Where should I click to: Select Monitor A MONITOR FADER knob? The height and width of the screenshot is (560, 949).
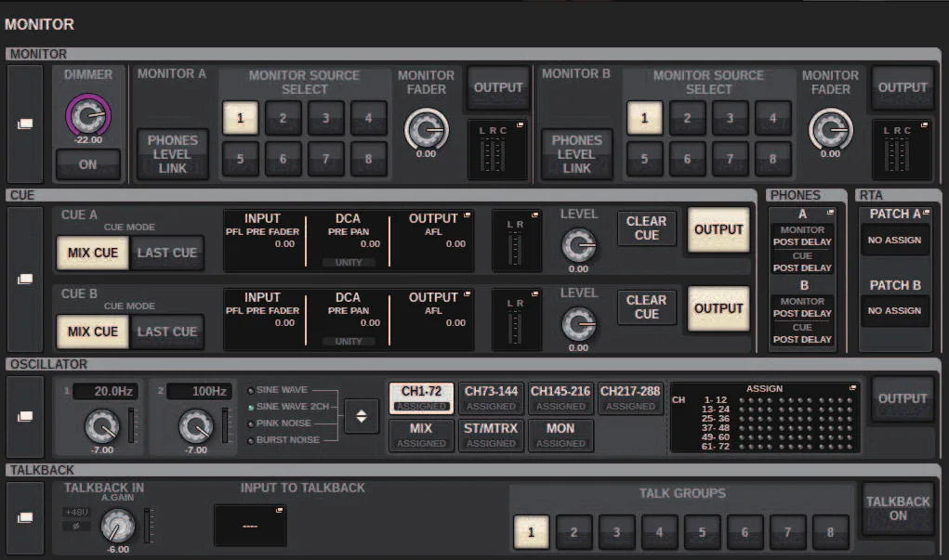point(426,129)
